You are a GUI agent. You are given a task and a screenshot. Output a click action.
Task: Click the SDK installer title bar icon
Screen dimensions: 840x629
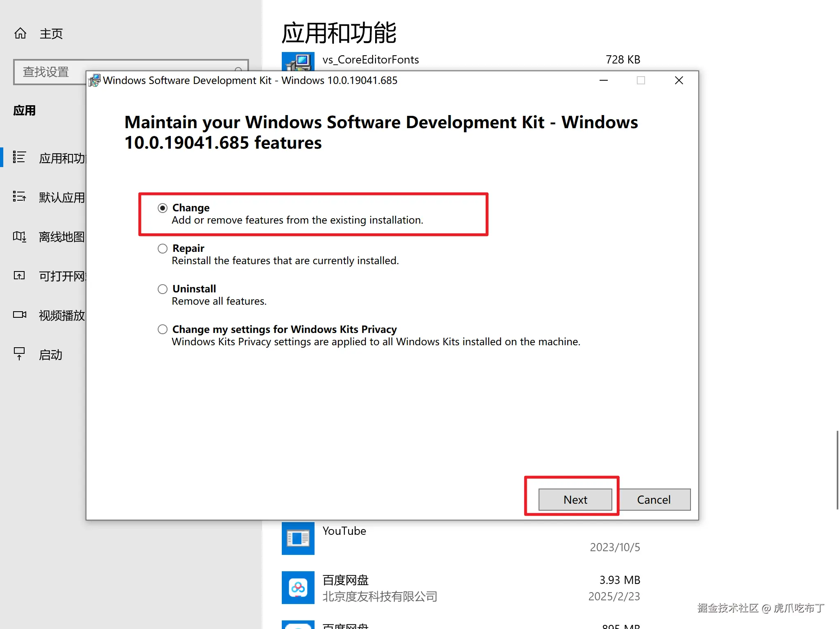(95, 81)
